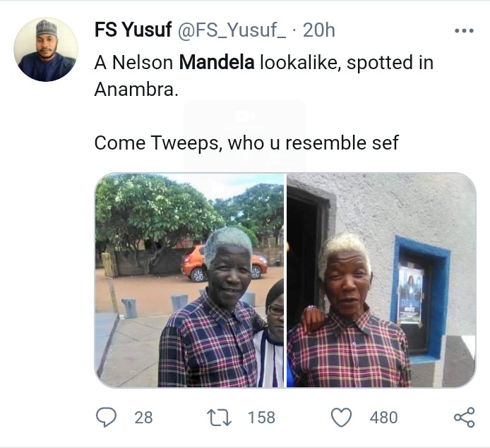Open the three-dot more options menu
The image size is (490, 448).
click(x=463, y=31)
